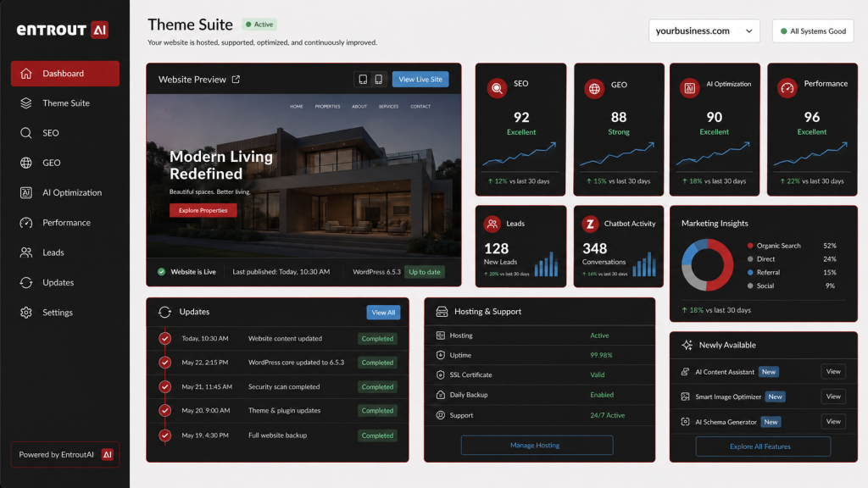The height and width of the screenshot is (488, 868).
Task: Click the Social gray legend dot
Action: tap(750, 286)
